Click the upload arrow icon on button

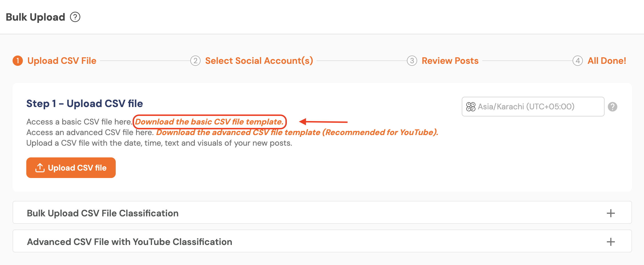click(x=40, y=168)
